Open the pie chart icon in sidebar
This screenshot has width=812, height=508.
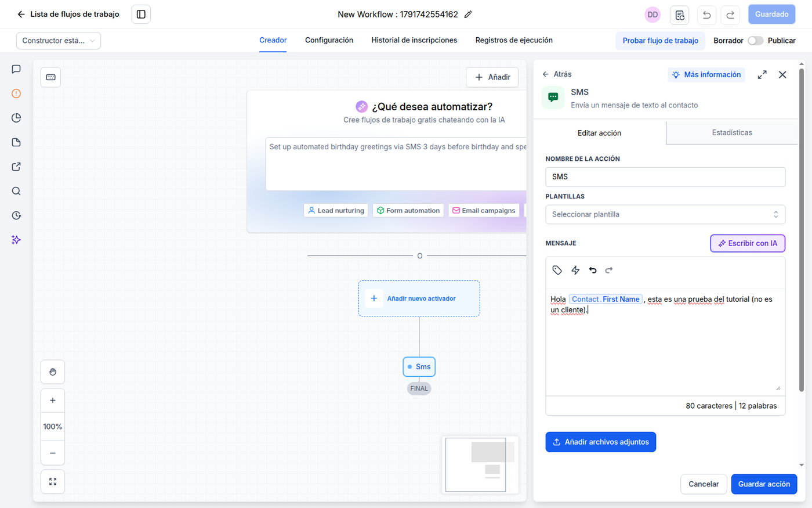pyautogui.click(x=16, y=118)
